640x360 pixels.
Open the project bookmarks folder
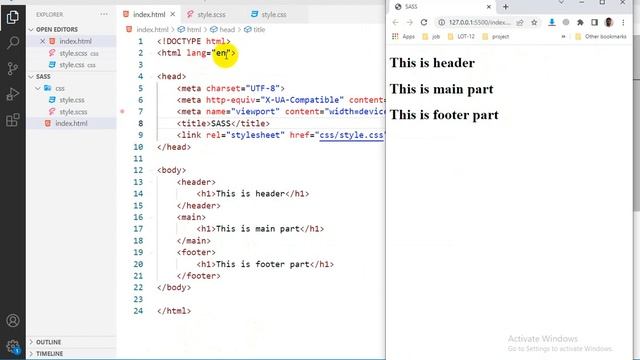coord(496,36)
